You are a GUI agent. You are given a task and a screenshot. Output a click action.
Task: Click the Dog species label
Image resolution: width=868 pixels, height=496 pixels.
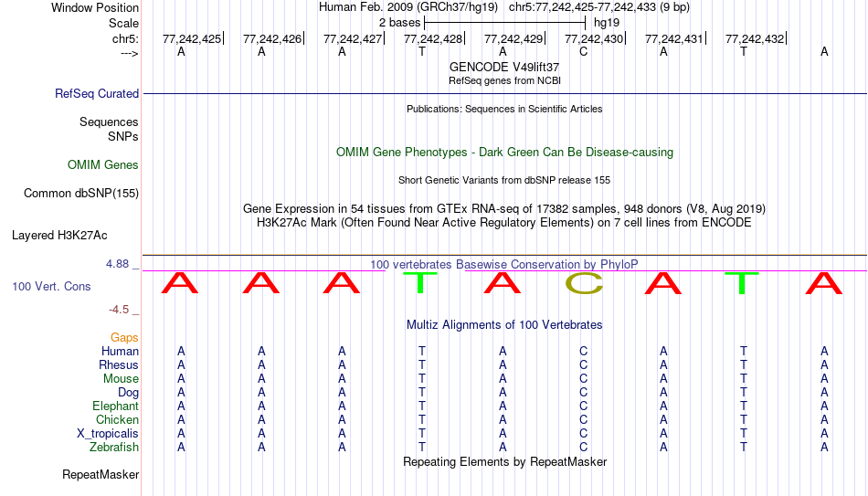point(128,393)
